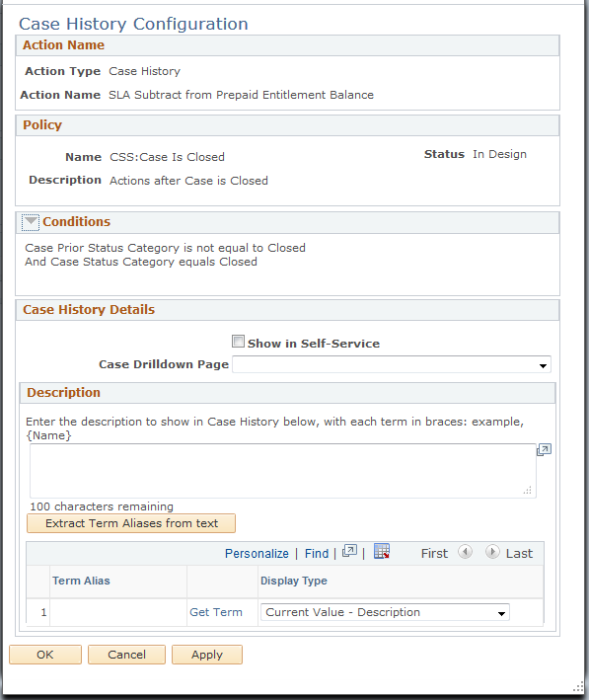589x700 pixels.
Task: Go to previous row arrow icon
Action: pyautogui.click(x=465, y=552)
